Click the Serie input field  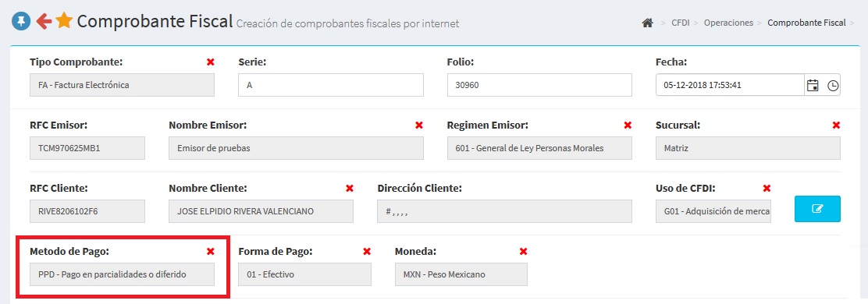tap(331, 85)
